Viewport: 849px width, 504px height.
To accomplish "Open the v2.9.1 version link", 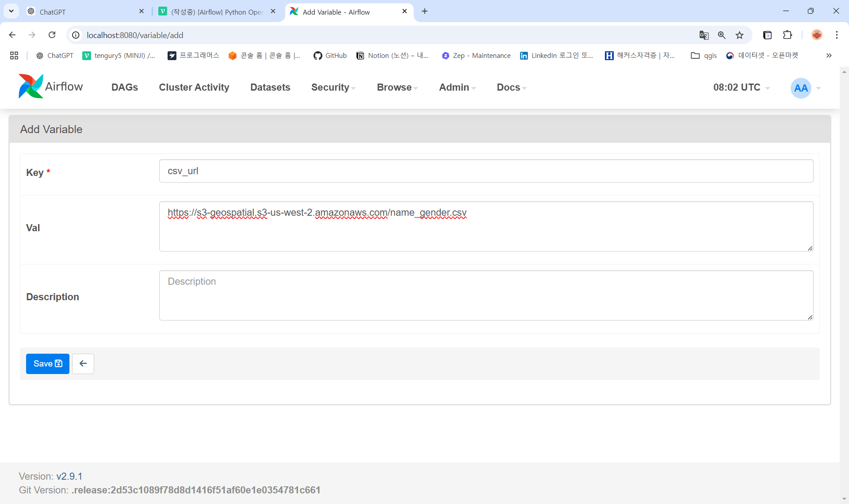I will point(69,476).
